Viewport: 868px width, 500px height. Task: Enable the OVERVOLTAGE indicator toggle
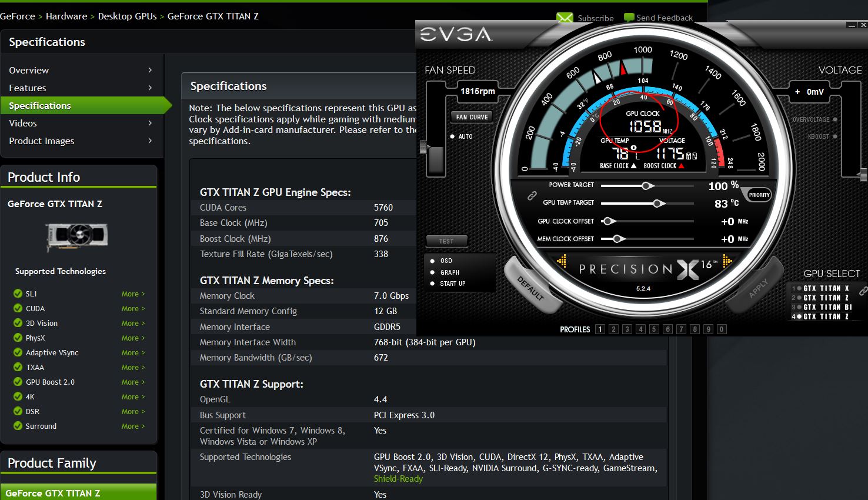[x=835, y=119]
